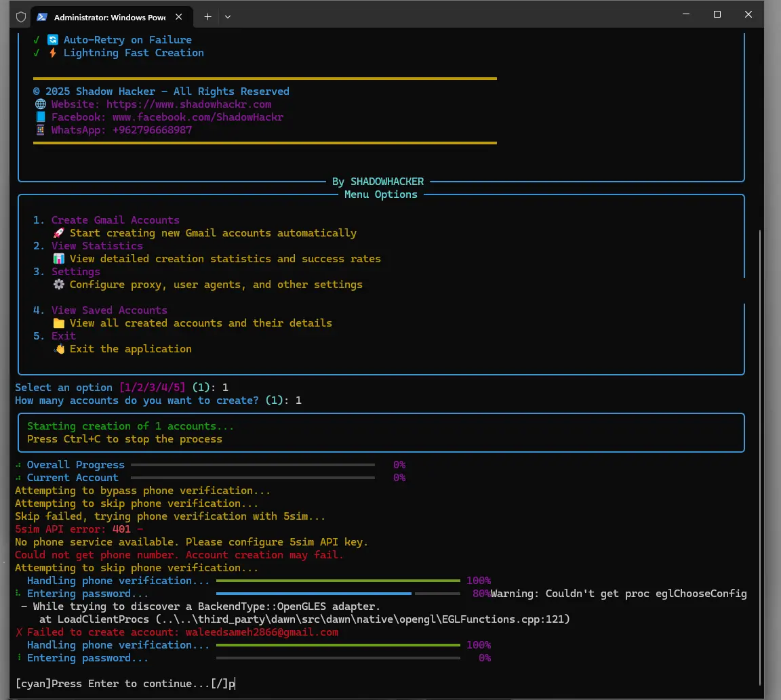781x700 pixels.
Task: Click the 'By SHADOWHACKER' header text
Action: (x=378, y=182)
